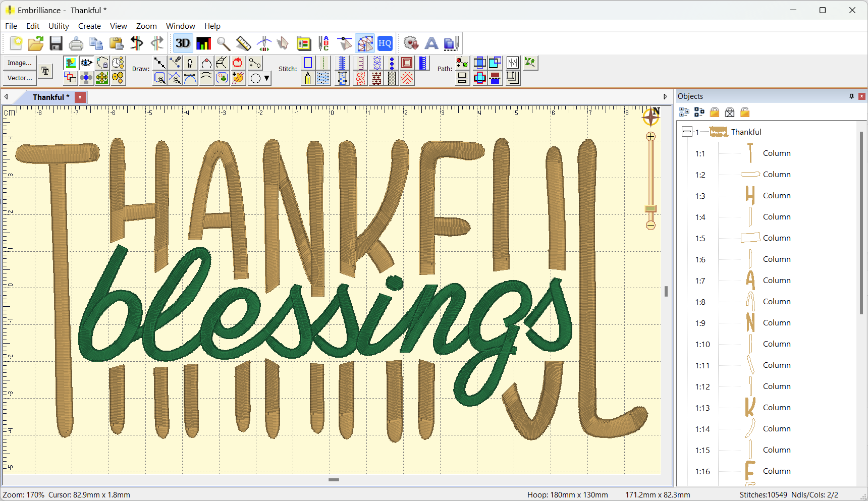Toggle the HQ high quality rendering
Viewport: 868px width, 501px height.
(x=385, y=43)
